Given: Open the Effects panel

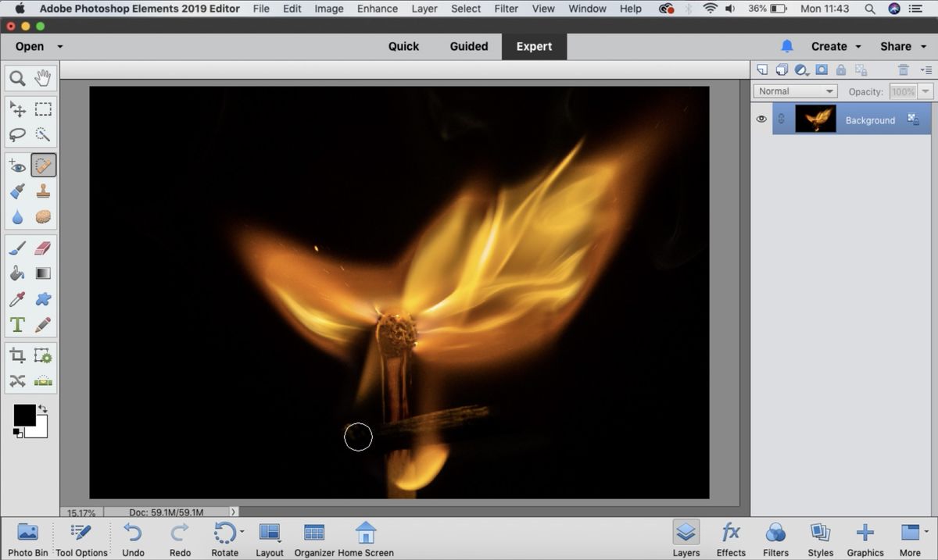Looking at the screenshot, I should pyautogui.click(x=731, y=539).
